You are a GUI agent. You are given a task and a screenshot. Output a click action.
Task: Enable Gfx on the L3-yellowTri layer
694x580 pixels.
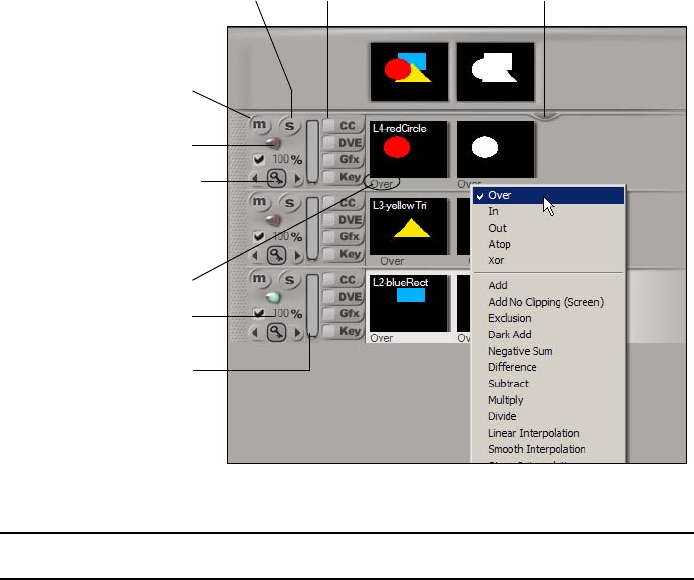328,236
